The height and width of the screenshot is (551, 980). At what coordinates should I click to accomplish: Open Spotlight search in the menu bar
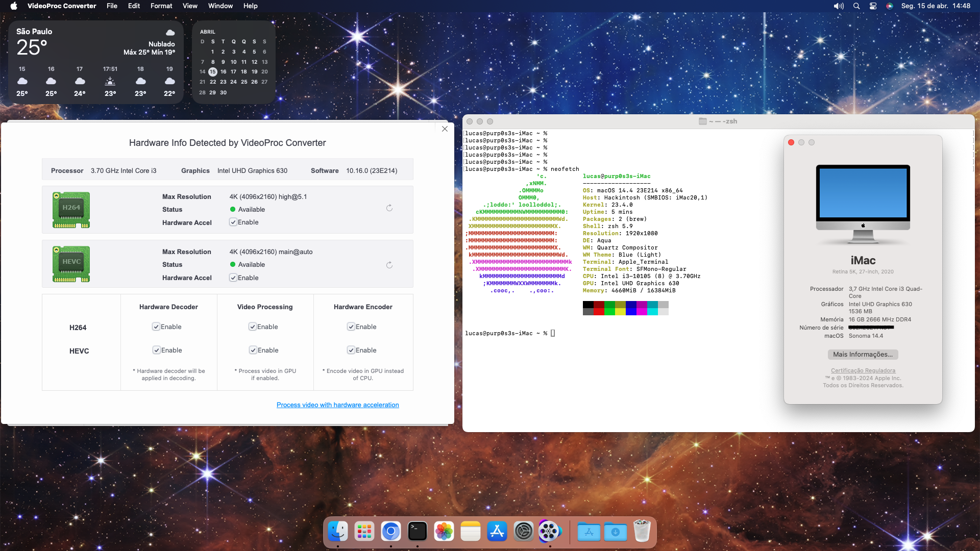(x=856, y=6)
